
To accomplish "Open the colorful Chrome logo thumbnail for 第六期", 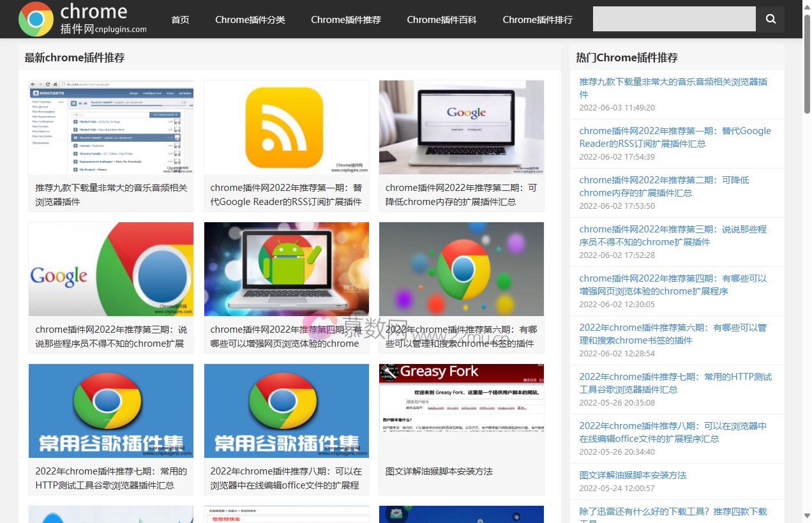I will click(461, 269).
